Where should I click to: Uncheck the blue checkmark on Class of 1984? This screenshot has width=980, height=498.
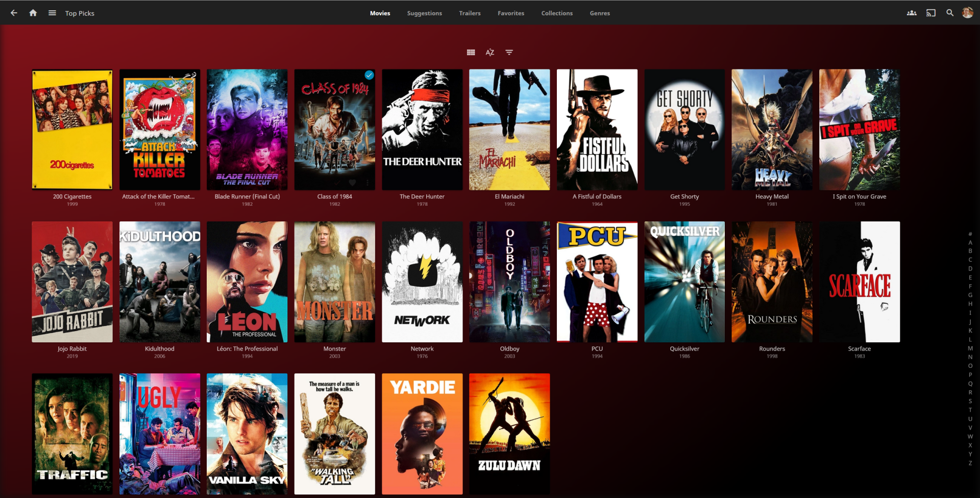tap(369, 76)
